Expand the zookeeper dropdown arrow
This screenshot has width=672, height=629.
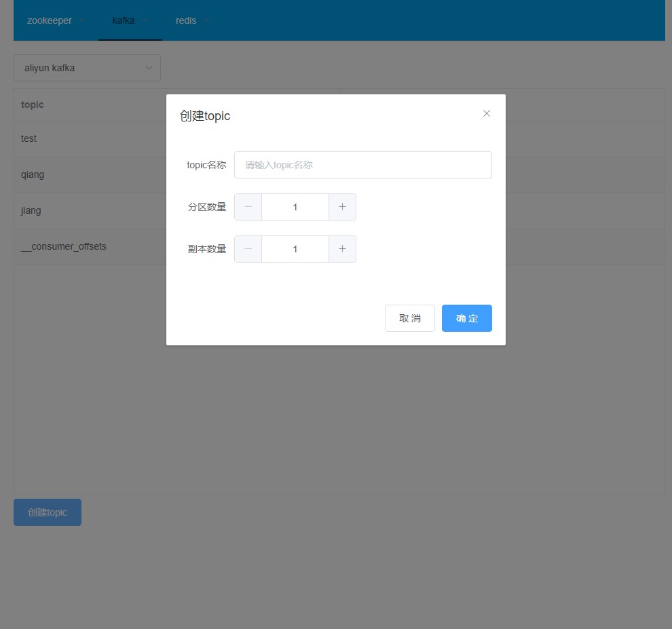pyautogui.click(x=81, y=20)
